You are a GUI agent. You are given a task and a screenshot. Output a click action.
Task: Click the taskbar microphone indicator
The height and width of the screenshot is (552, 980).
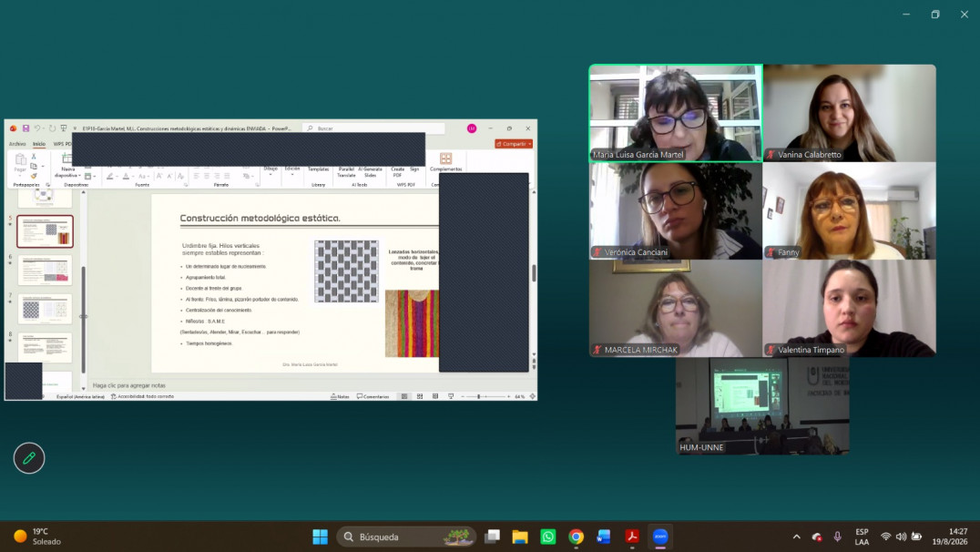pyautogui.click(x=838, y=537)
